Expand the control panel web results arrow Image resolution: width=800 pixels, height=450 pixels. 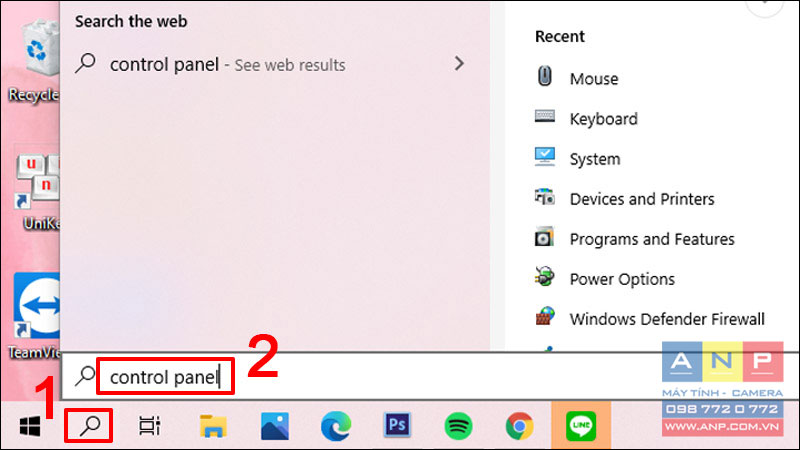[x=459, y=64]
